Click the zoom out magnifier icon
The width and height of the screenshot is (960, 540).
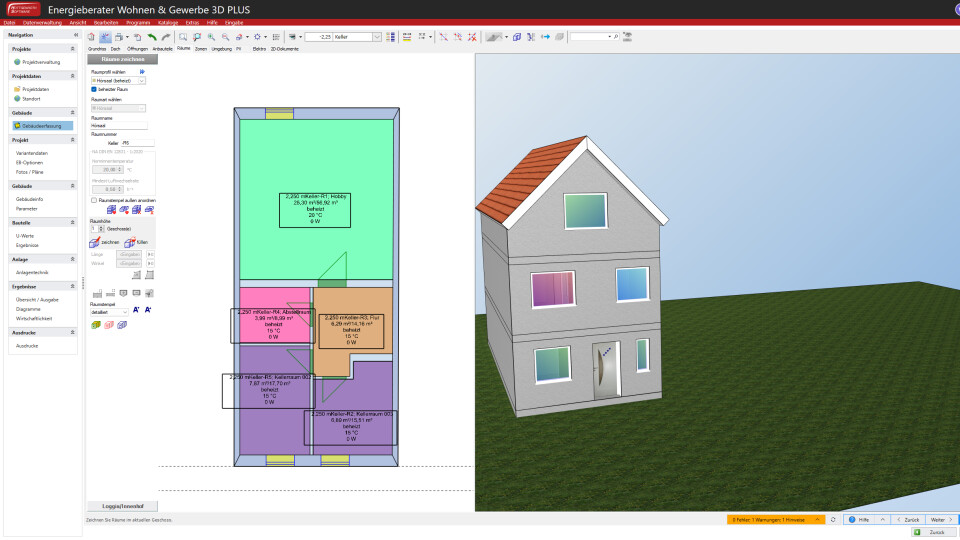coord(225,37)
